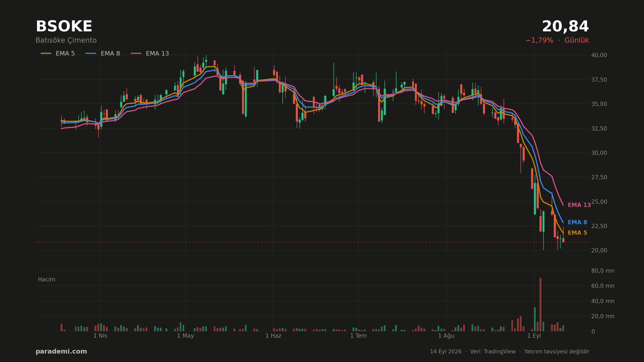Click the 1 Tem date label

coord(358,336)
